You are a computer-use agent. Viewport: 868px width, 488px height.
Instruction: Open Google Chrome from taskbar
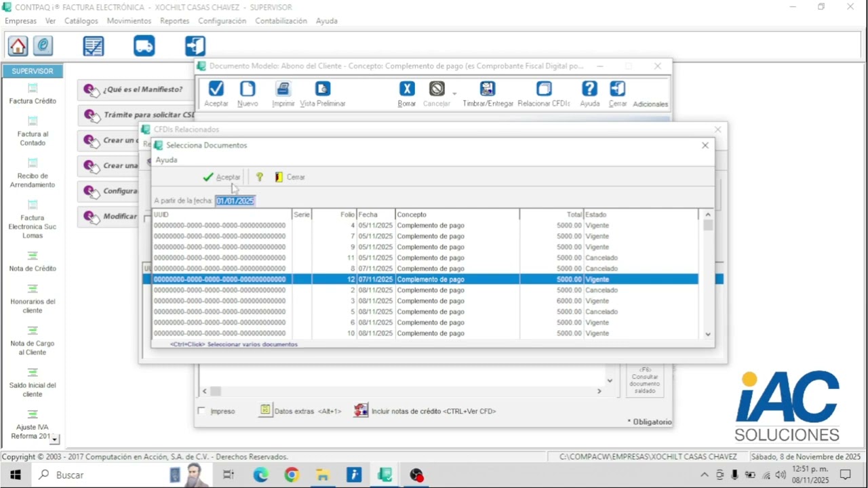[x=292, y=475]
